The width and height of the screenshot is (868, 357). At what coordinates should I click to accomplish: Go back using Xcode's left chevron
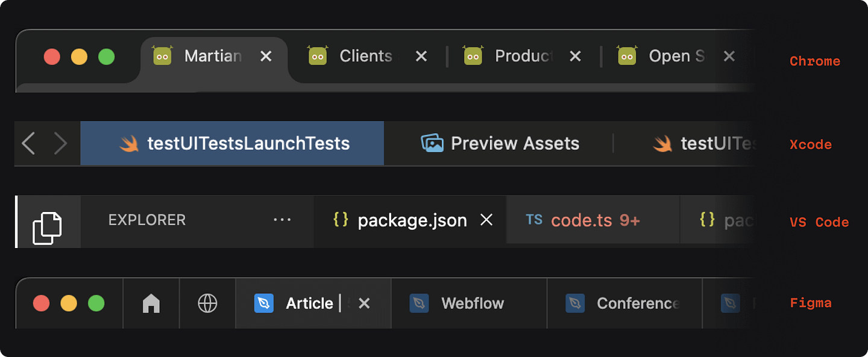click(28, 143)
